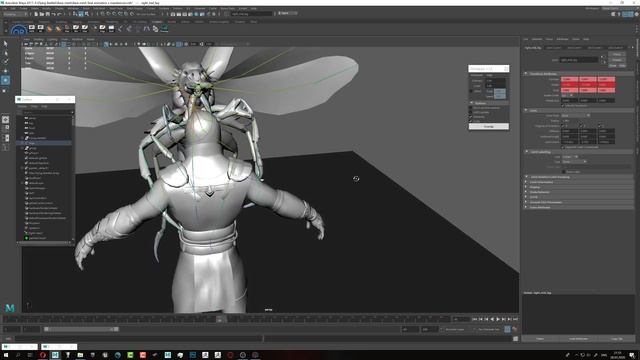Step back one frame
The width and height of the screenshot is (640, 360).
[x=480, y=319]
